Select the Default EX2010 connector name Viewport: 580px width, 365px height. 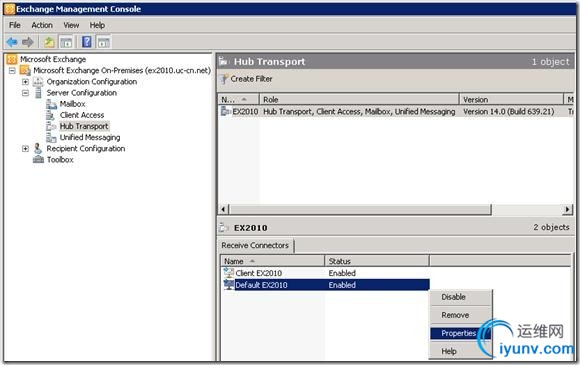click(x=261, y=285)
